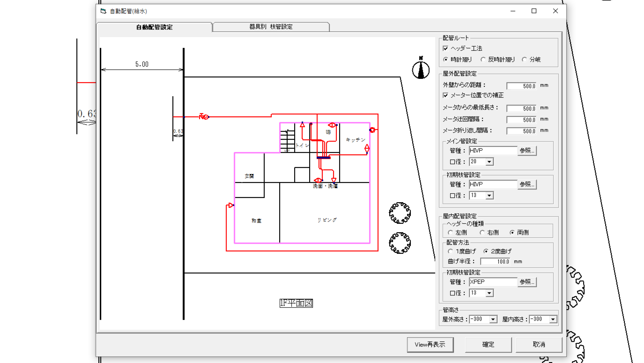644x363 pixels.
Task: Click the red valve symbol near kitchen wall
Action: (x=372, y=130)
